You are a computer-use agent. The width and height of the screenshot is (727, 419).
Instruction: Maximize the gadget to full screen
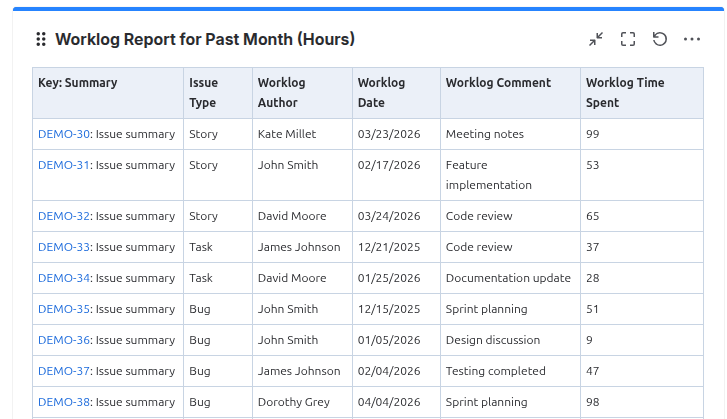pyautogui.click(x=628, y=39)
